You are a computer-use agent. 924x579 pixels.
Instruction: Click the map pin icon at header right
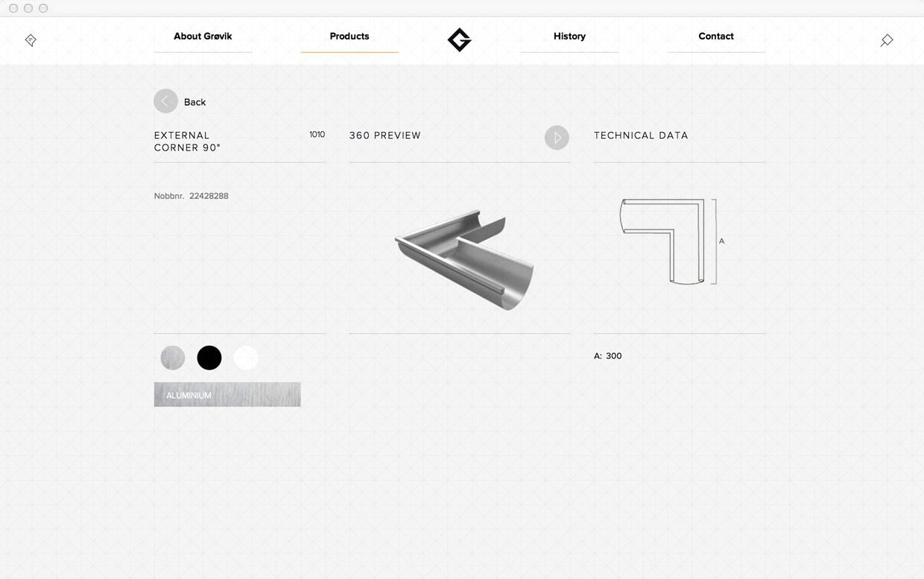click(x=886, y=40)
